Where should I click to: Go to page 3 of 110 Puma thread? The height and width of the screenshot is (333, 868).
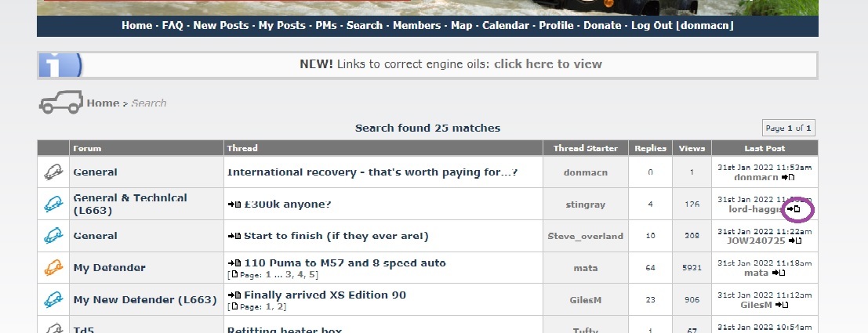point(288,275)
